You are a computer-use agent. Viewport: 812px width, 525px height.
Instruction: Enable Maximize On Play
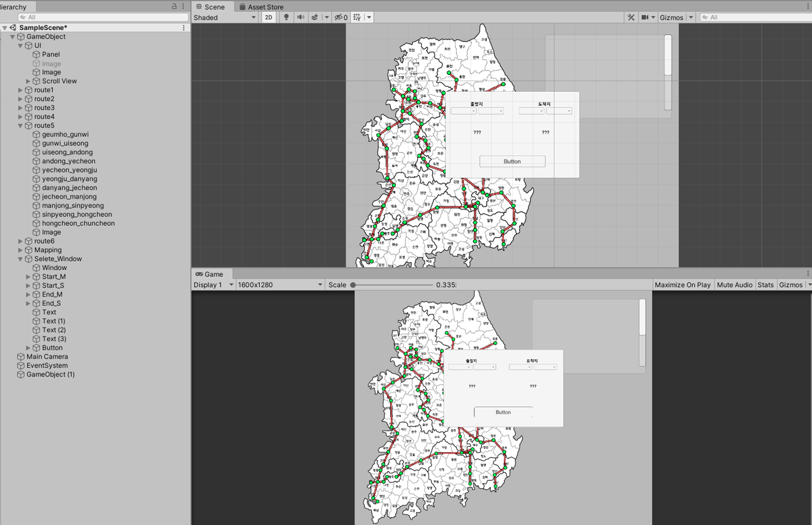point(683,284)
